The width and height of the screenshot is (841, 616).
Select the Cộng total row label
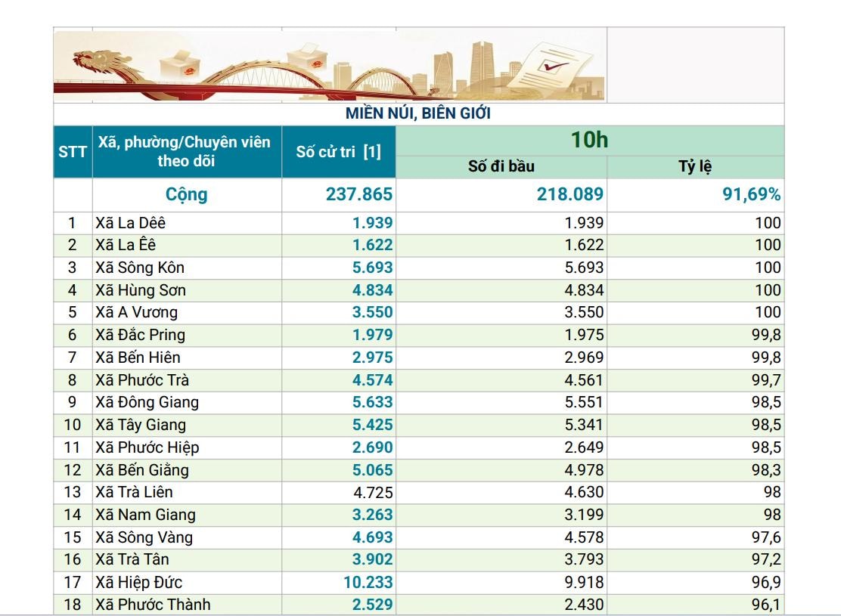tap(187, 194)
